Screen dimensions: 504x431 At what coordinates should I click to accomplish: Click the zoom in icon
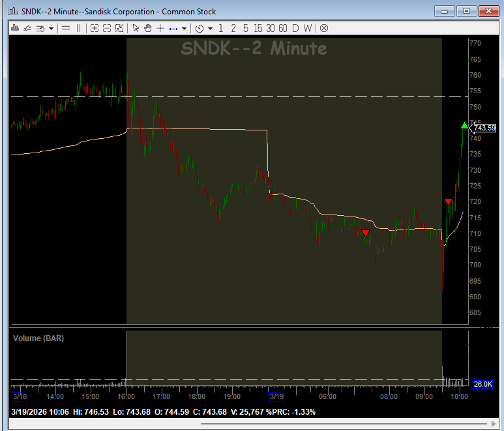point(94,28)
